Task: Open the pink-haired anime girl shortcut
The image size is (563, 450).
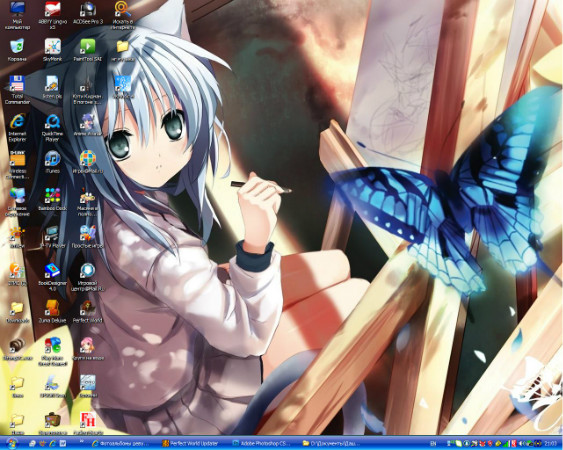Action: click(x=88, y=348)
